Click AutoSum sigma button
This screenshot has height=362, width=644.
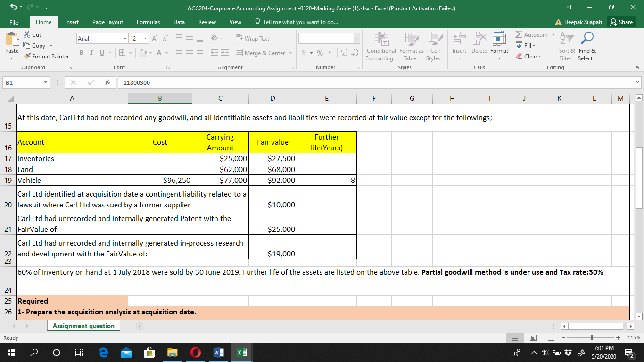[531, 35]
